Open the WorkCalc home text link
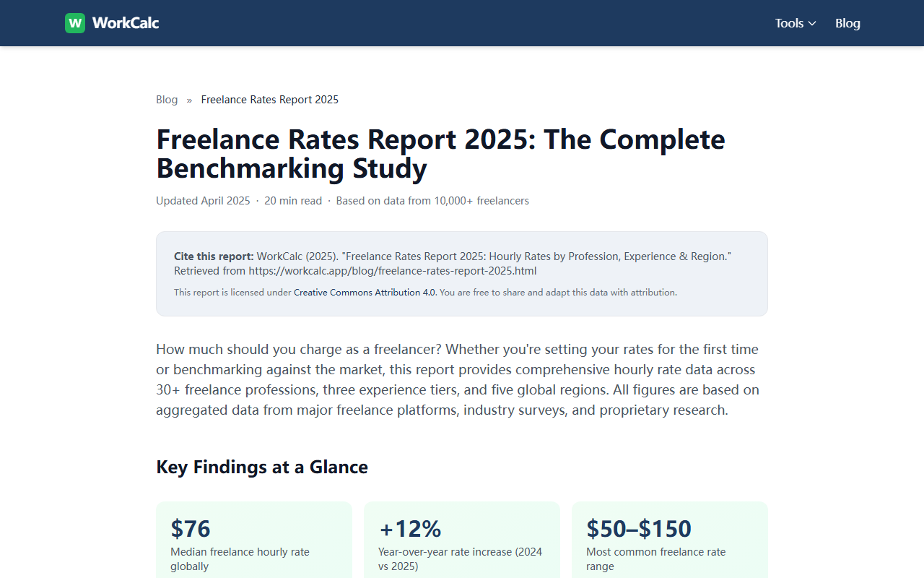The height and width of the screenshot is (578, 924). 126,23
